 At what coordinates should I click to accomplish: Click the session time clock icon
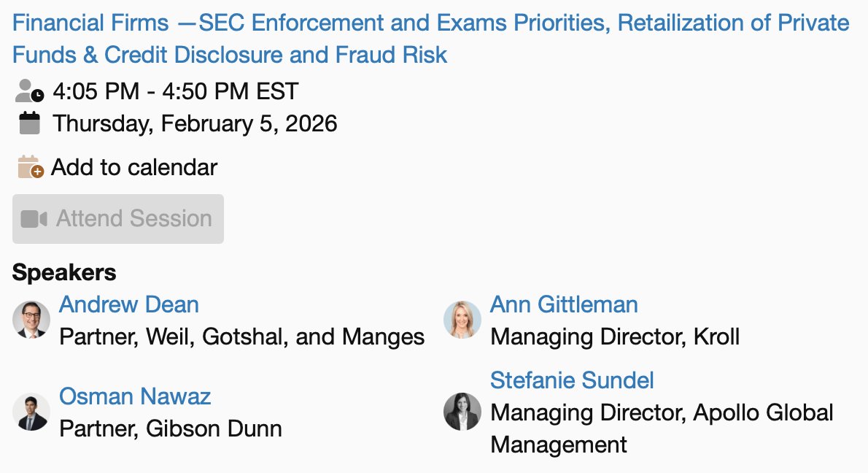[29, 91]
